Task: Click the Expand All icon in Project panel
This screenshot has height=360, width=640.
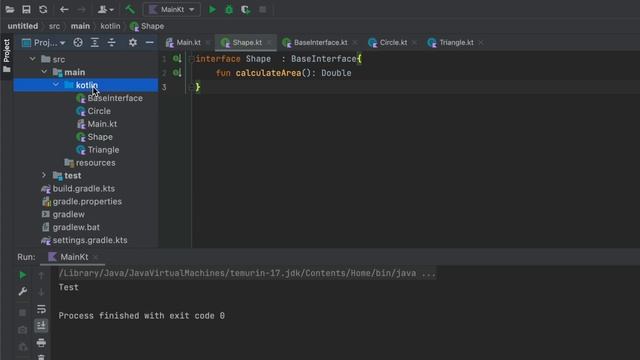Action: [x=95, y=42]
